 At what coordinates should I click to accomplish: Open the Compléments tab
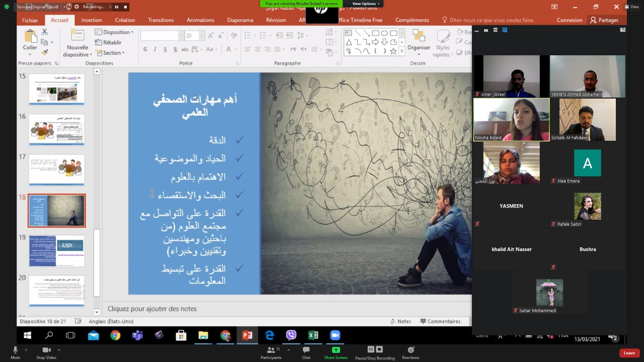tap(412, 20)
